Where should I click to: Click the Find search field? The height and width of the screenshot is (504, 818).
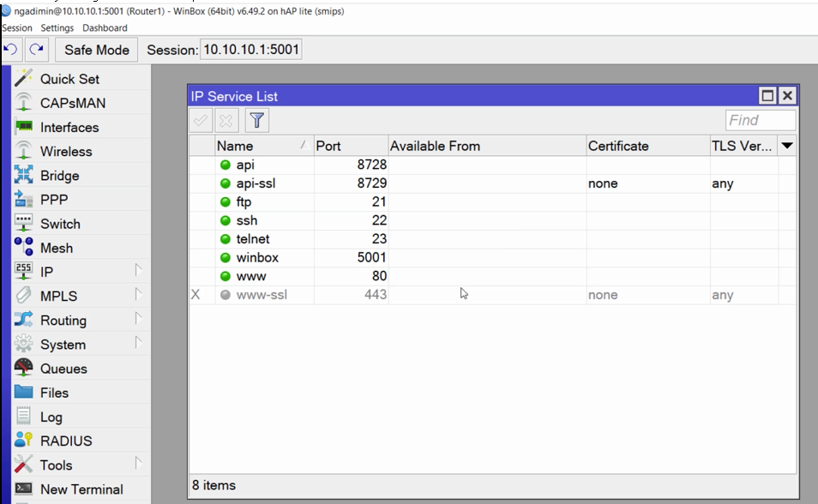coord(760,120)
